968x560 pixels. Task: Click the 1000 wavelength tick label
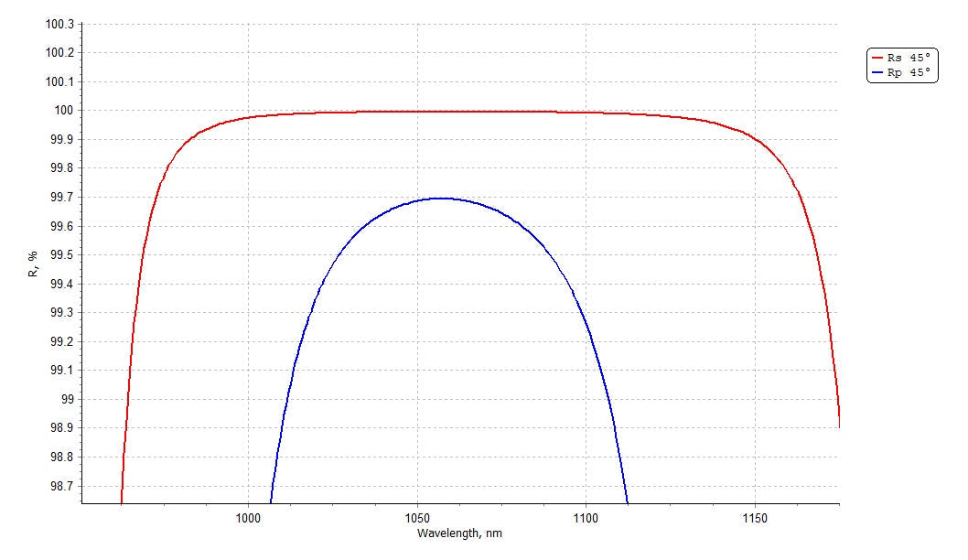(248, 519)
